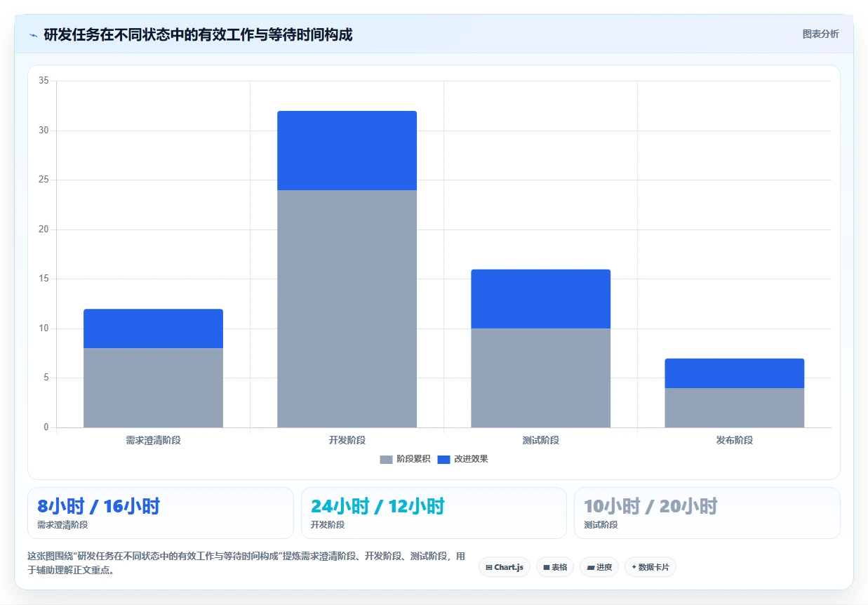Click the y-axis value 20
Image resolution: width=868 pixels, height=605 pixels.
click(44, 230)
